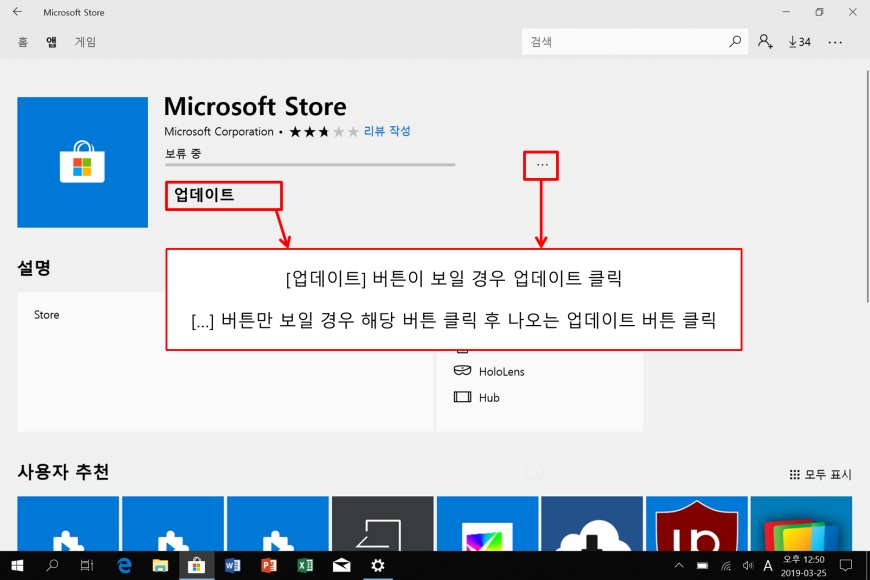
Task: Open the volume tray icon
Action: [x=748, y=566]
